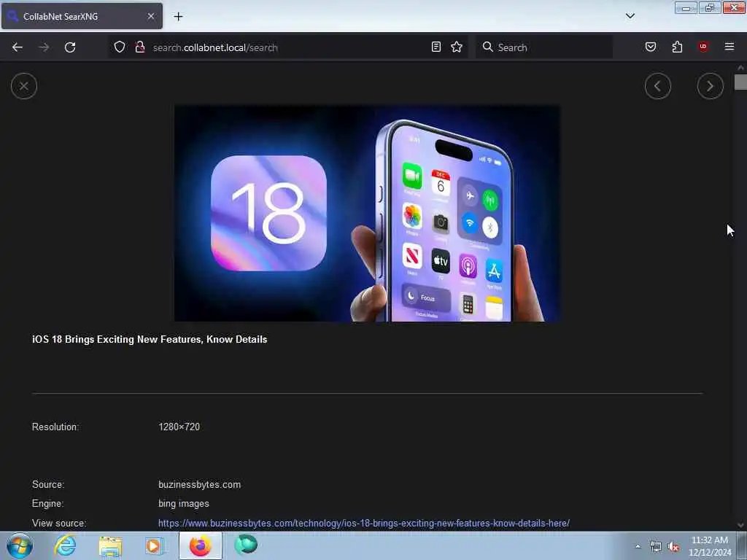This screenshot has height=560, width=747.
Task: Select the CollabNet SearXNG tab
Action: pos(82,16)
